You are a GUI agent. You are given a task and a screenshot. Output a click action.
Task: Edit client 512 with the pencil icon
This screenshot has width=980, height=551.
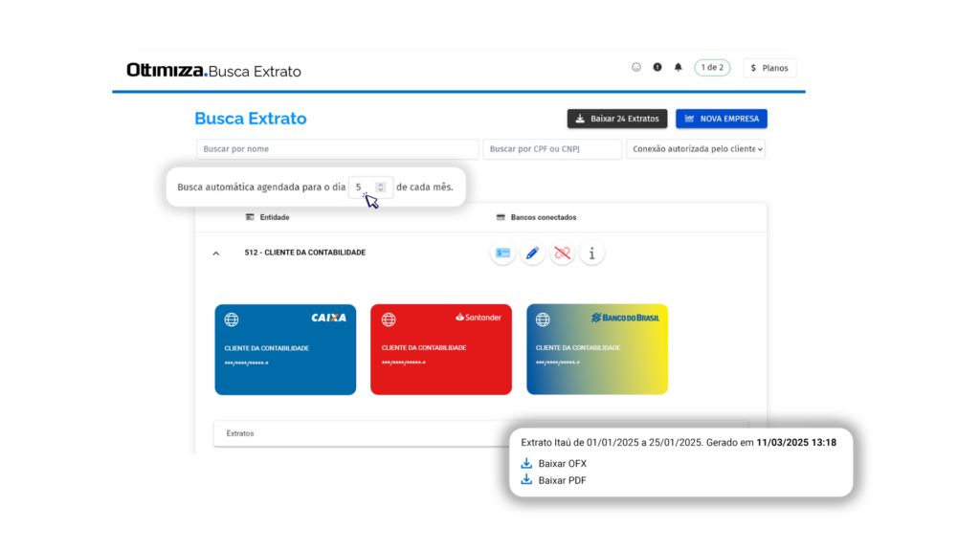533,253
